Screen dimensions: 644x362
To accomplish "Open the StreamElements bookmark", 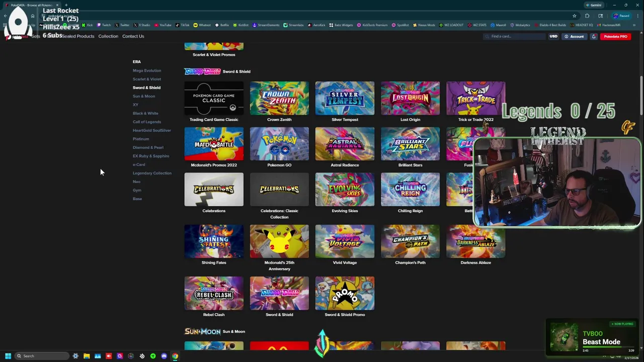I will coord(267,25).
